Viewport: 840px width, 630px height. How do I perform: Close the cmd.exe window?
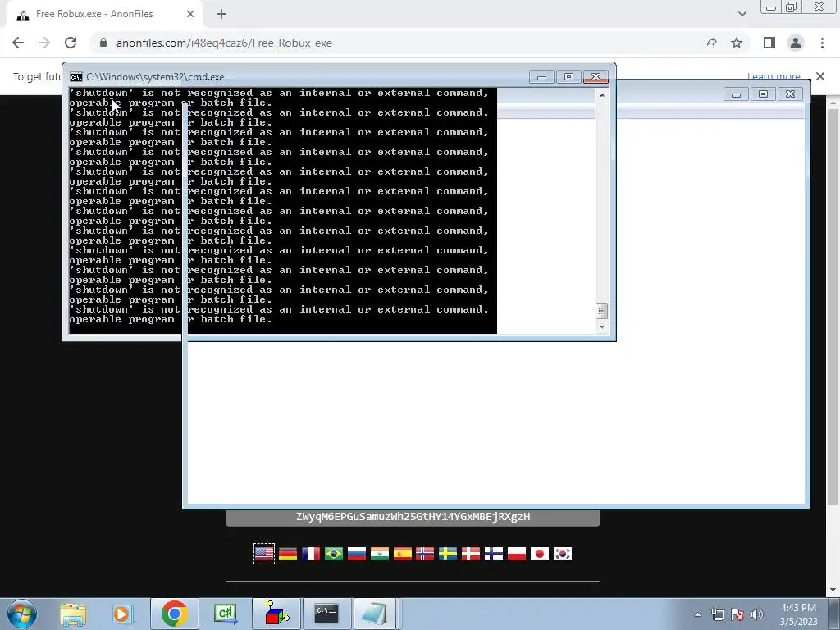coord(596,77)
